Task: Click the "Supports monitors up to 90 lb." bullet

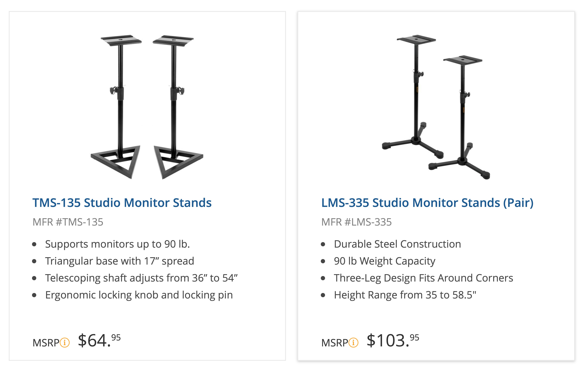Action: tap(117, 244)
